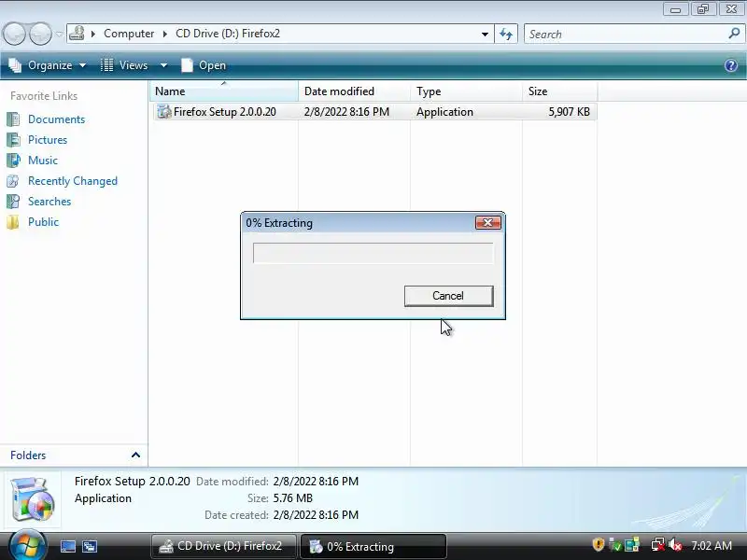Screen dimensions: 747x560
Task: Cancel the extraction dialog
Action: pos(448,296)
